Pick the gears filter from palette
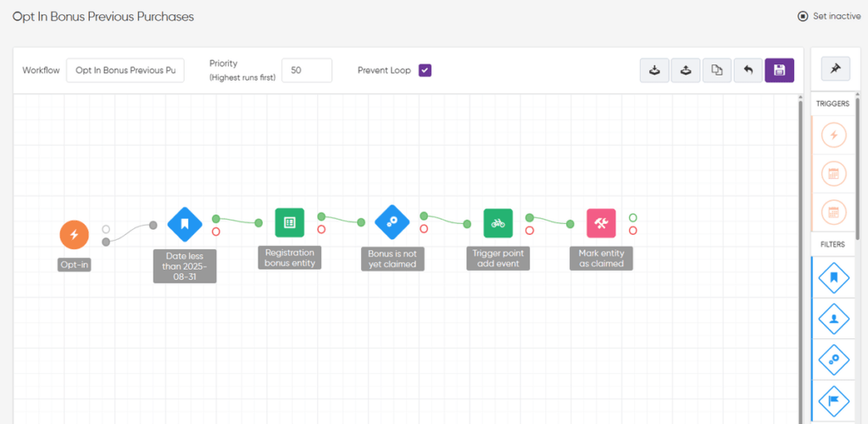This screenshot has height=424, width=868. (834, 360)
